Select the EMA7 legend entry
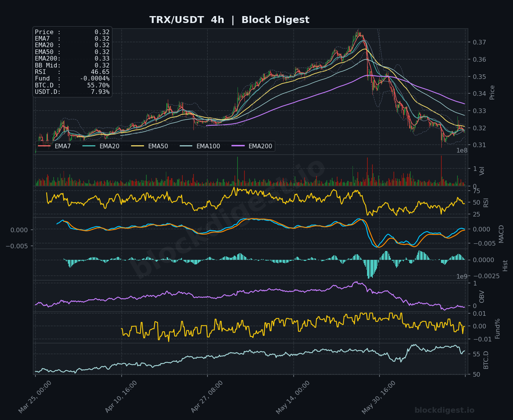The height and width of the screenshot is (420, 513). (x=54, y=146)
